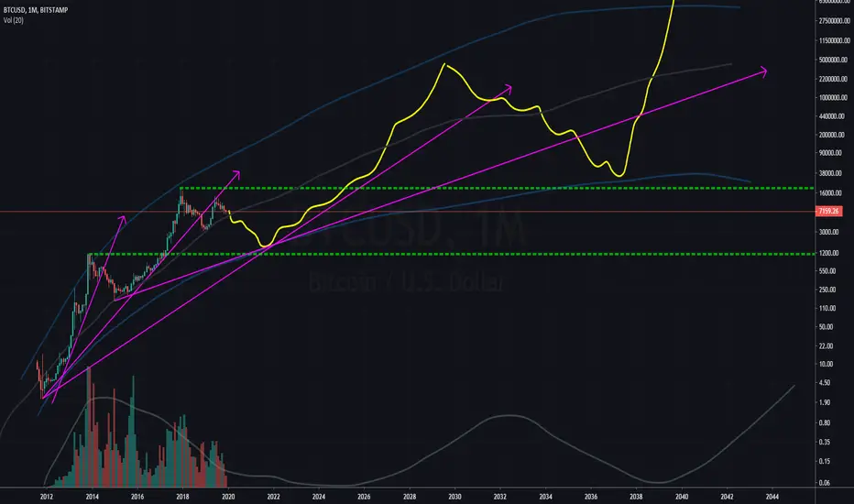The width and height of the screenshot is (854, 504).
Task: Click the 0.15 price axis label
Action: pyautogui.click(x=825, y=461)
